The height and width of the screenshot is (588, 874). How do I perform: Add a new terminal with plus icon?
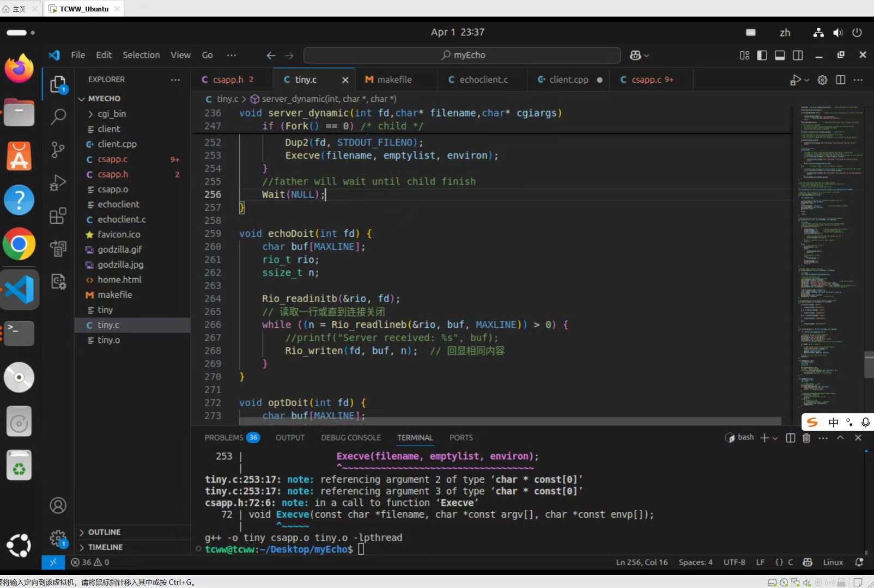[764, 438]
